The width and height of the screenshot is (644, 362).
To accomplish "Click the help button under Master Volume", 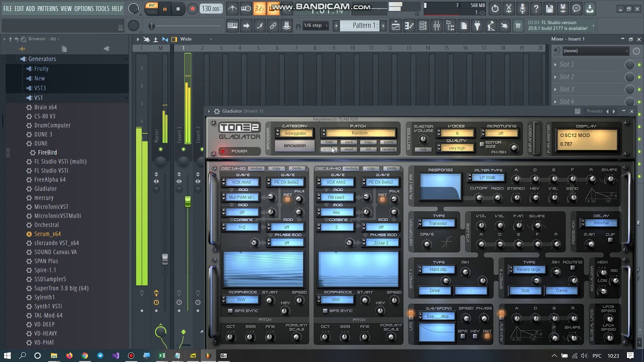I will [x=423, y=149].
